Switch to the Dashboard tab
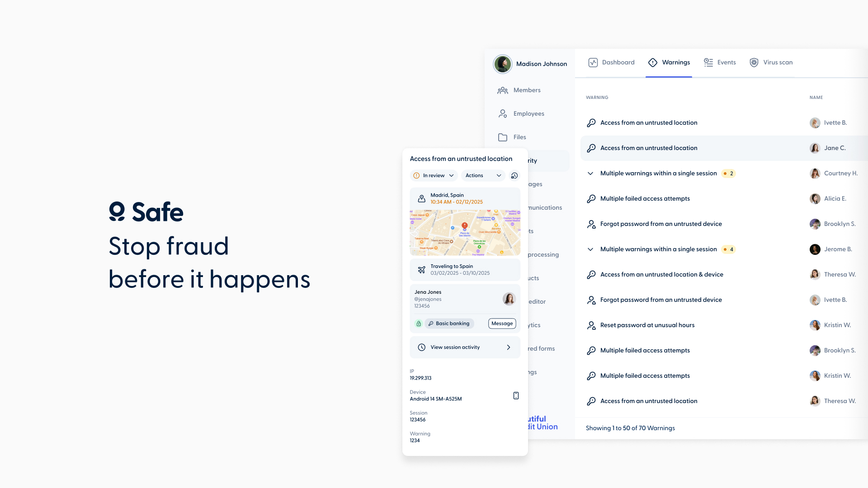 [x=611, y=63]
